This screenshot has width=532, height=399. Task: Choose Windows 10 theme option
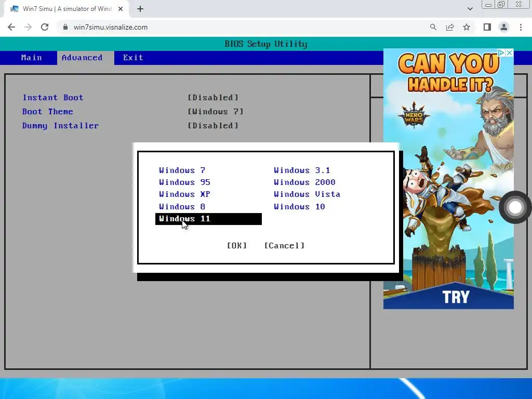[x=299, y=207]
